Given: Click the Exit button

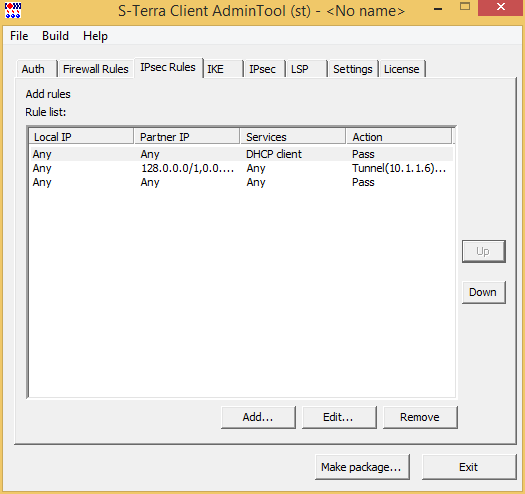Looking at the screenshot, I should 469,467.
